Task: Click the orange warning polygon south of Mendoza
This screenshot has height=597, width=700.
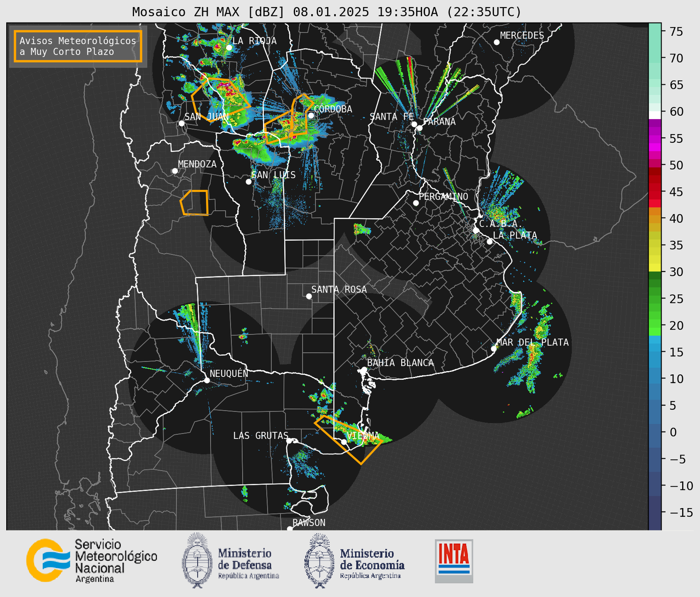Action: click(x=194, y=203)
